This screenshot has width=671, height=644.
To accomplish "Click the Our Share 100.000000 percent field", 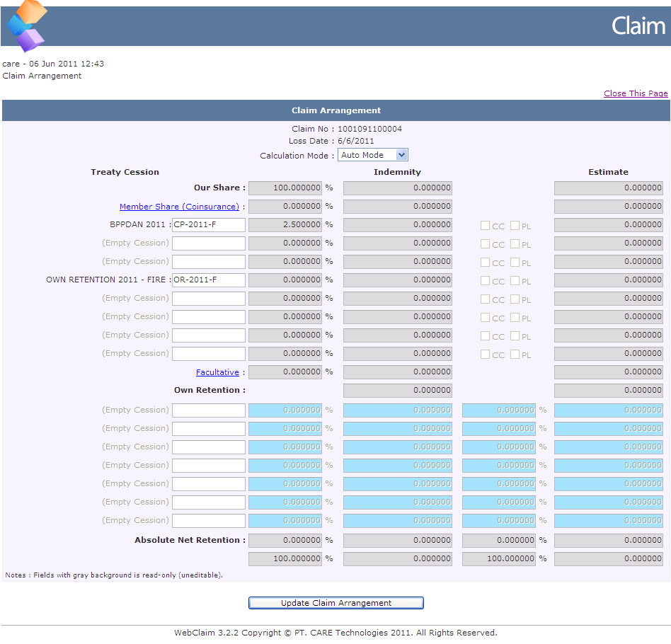I will coord(285,188).
